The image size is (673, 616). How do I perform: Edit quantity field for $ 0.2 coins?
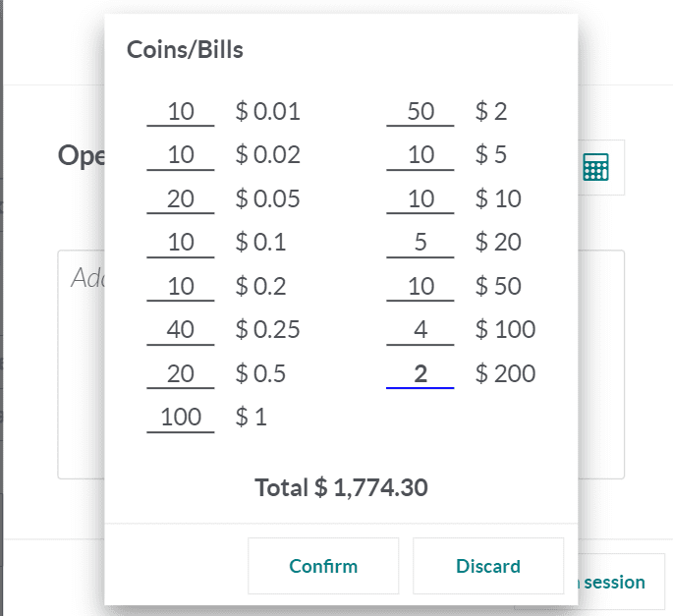(181, 287)
